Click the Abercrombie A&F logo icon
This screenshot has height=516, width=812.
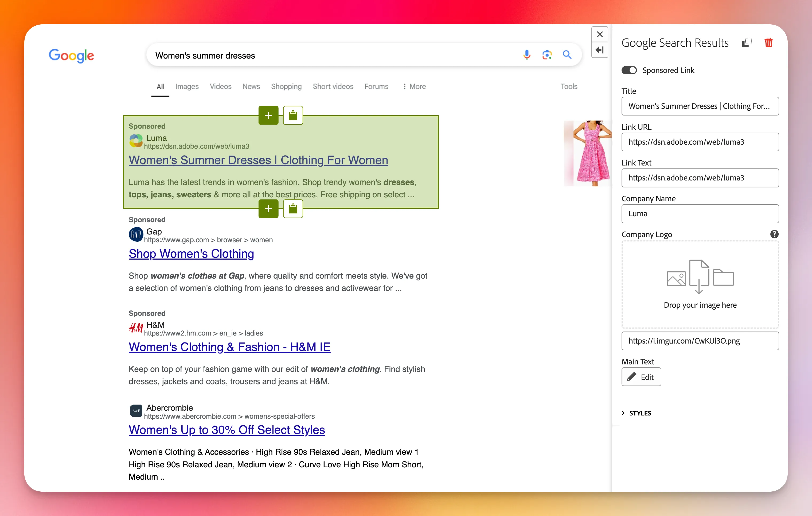(136, 411)
